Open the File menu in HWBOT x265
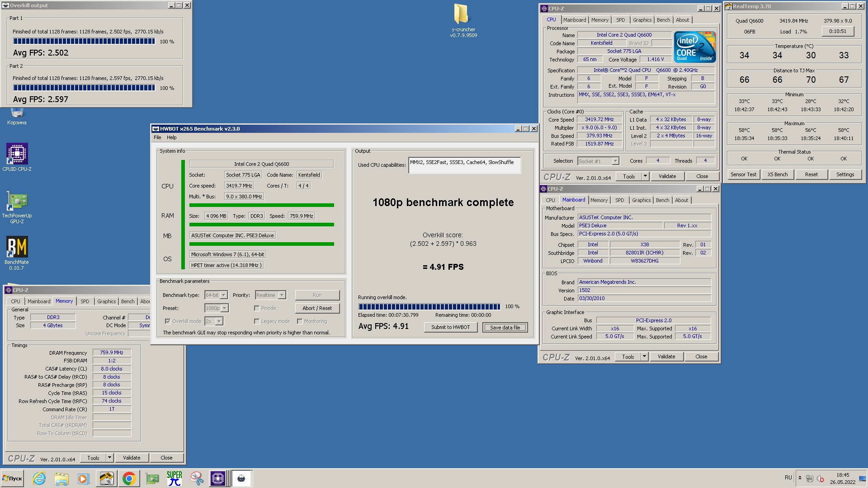This screenshot has height=488, width=868. click(157, 137)
